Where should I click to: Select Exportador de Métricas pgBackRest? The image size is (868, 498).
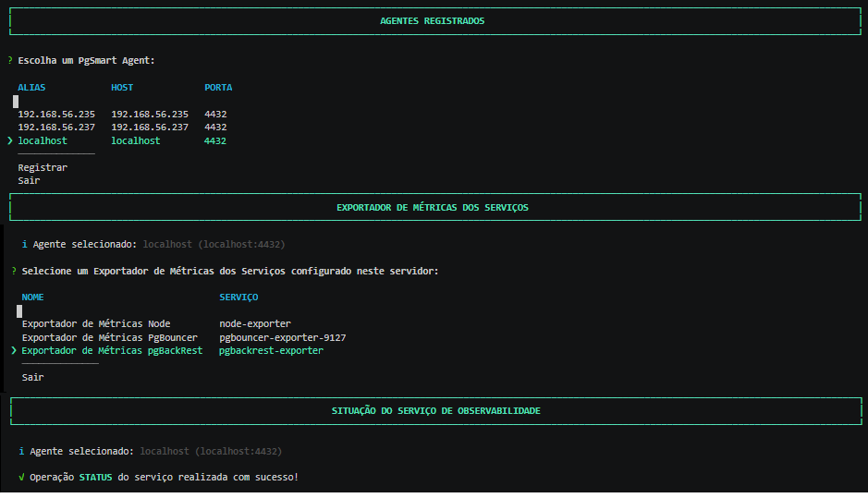113,351
